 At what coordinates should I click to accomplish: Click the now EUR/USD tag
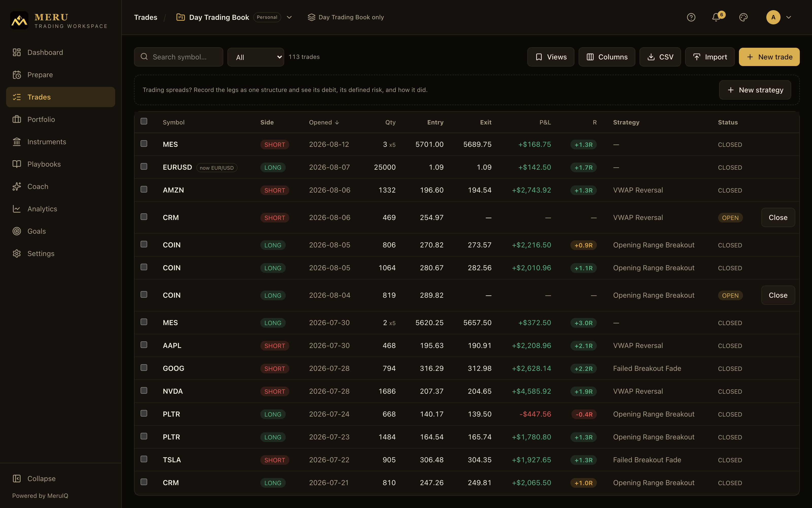pos(217,168)
